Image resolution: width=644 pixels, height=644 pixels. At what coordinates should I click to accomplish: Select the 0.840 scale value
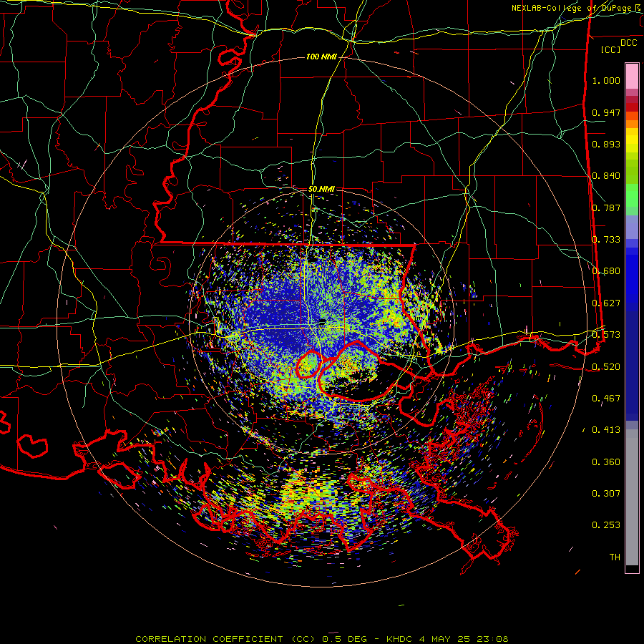point(606,176)
